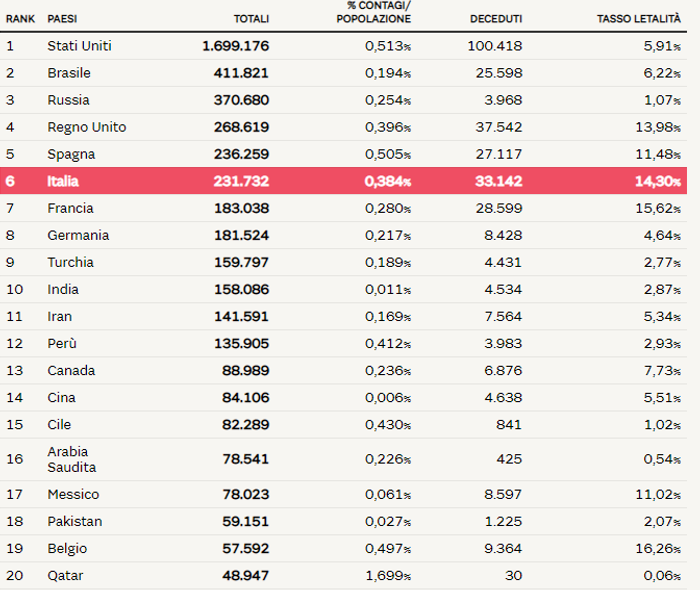Click Italia's 33.142 deaths value

point(499,181)
